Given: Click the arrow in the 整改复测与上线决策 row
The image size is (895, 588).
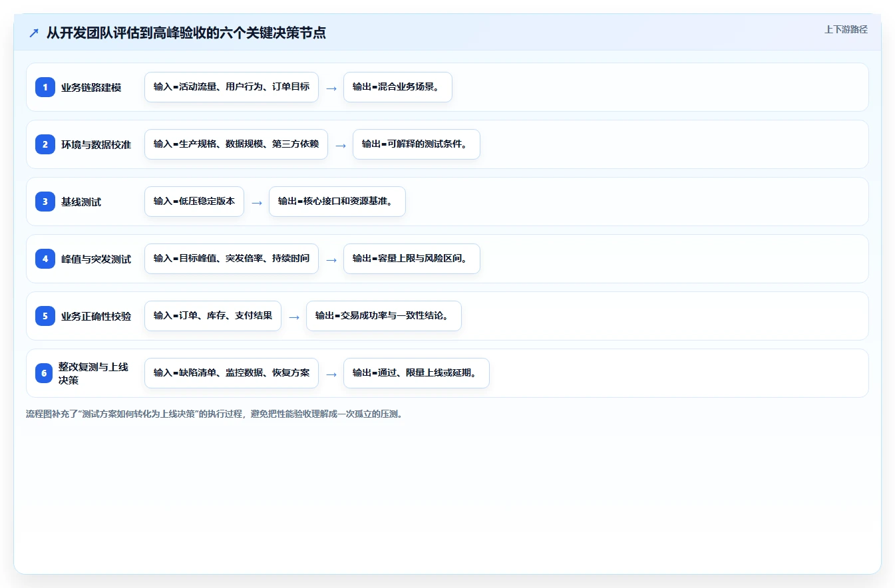Looking at the screenshot, I should pyautogui.click(x=331, y=374).
